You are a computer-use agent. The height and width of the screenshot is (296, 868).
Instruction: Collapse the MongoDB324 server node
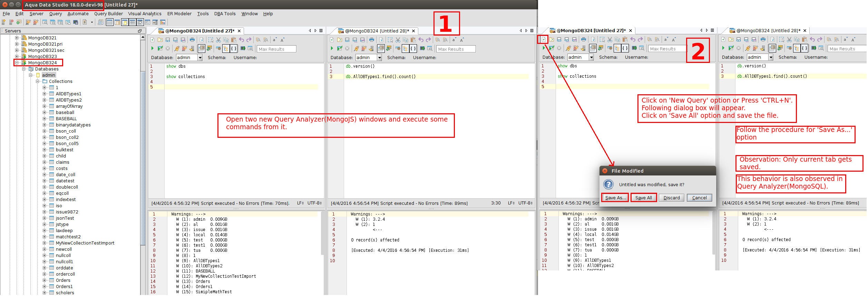point(17,63)
